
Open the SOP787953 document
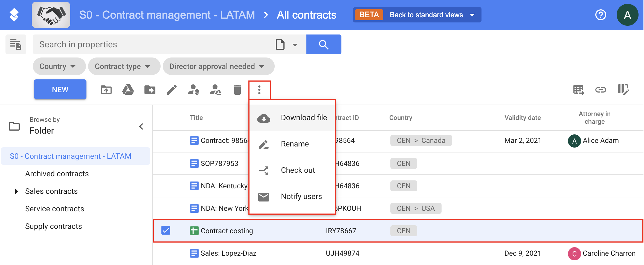(219, 163)
